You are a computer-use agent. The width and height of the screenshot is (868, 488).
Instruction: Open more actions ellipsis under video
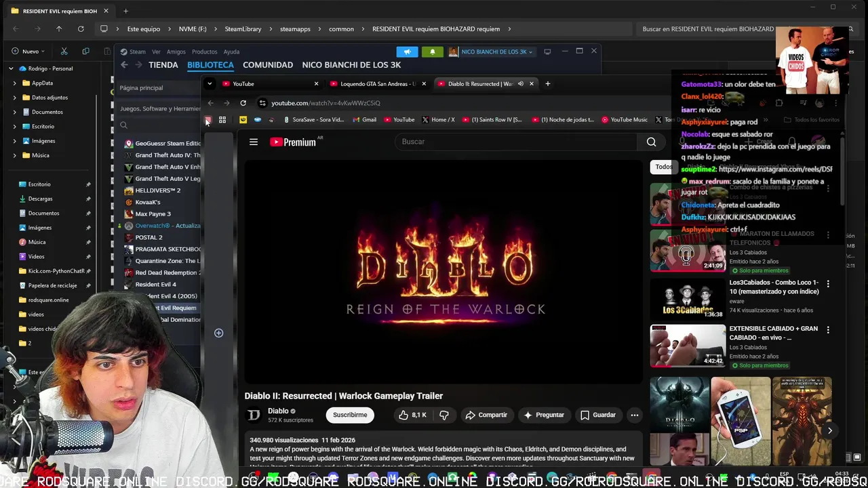coord(634,415)
